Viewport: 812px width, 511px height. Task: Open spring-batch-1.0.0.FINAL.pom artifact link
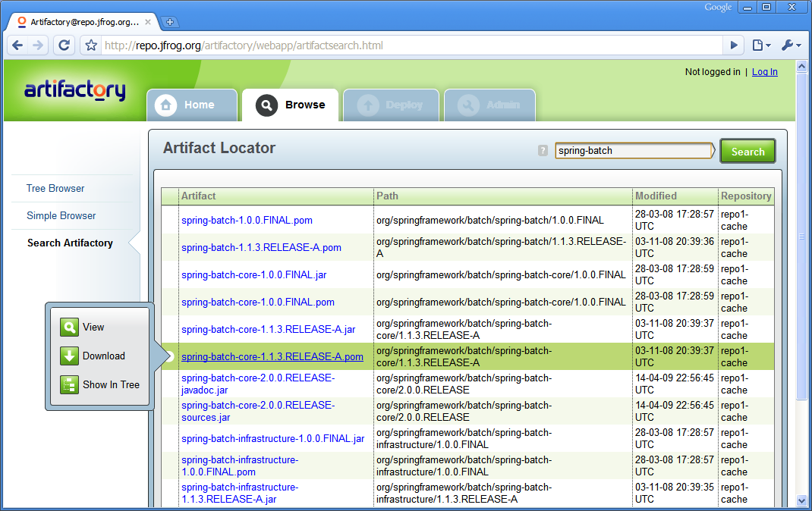[x=247, y=221]
